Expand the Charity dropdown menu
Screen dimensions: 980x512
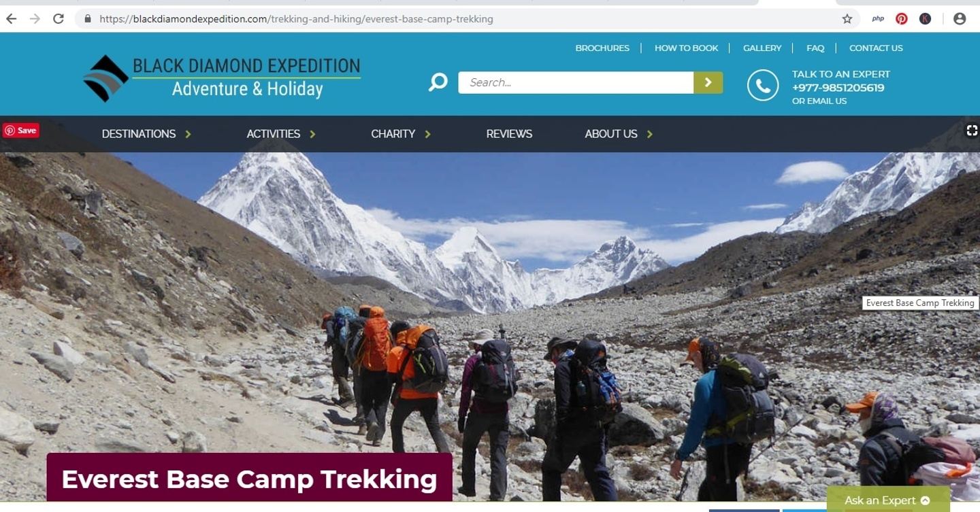(401, 134)
